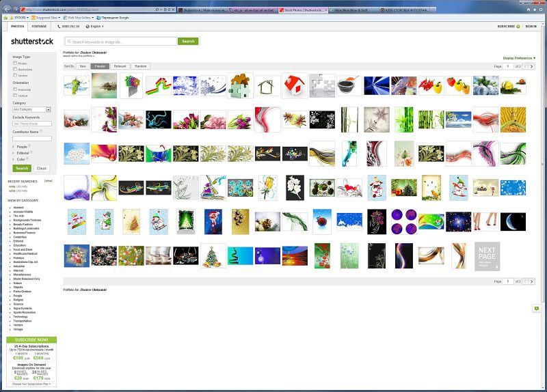The width and height of the screenshot is (547, 392).
Task: Click the phone number icon in the header
Action: [59, 27]
